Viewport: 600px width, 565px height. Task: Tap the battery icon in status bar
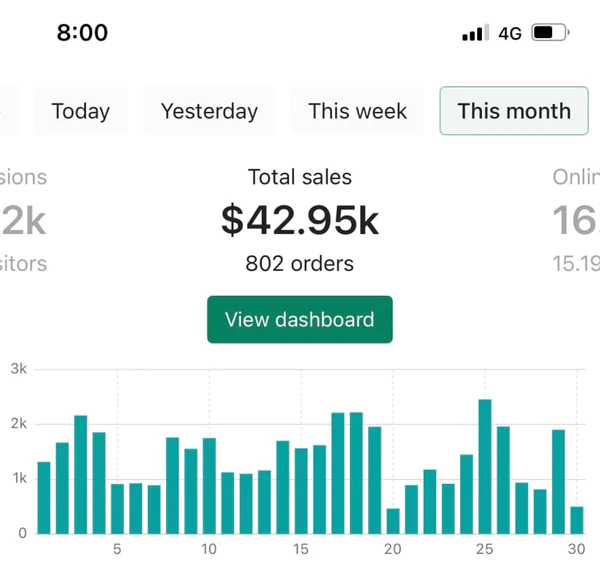(x=549, y=33)
